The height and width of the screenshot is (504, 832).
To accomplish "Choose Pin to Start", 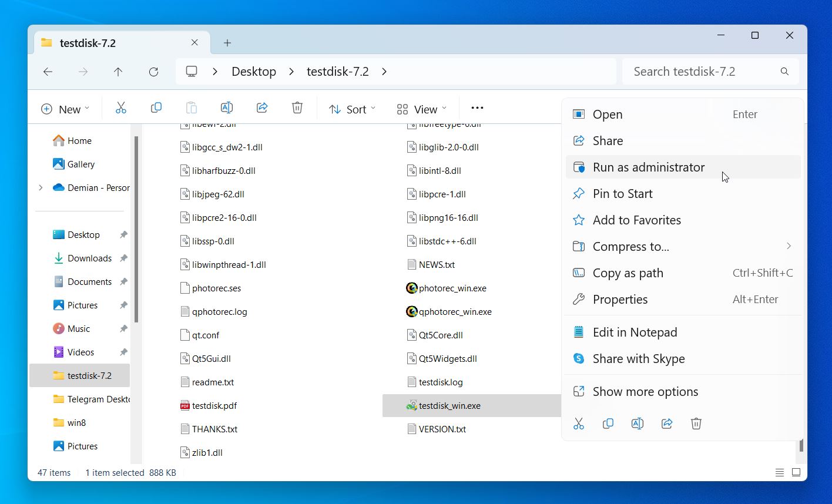I will tap(683, 194).
